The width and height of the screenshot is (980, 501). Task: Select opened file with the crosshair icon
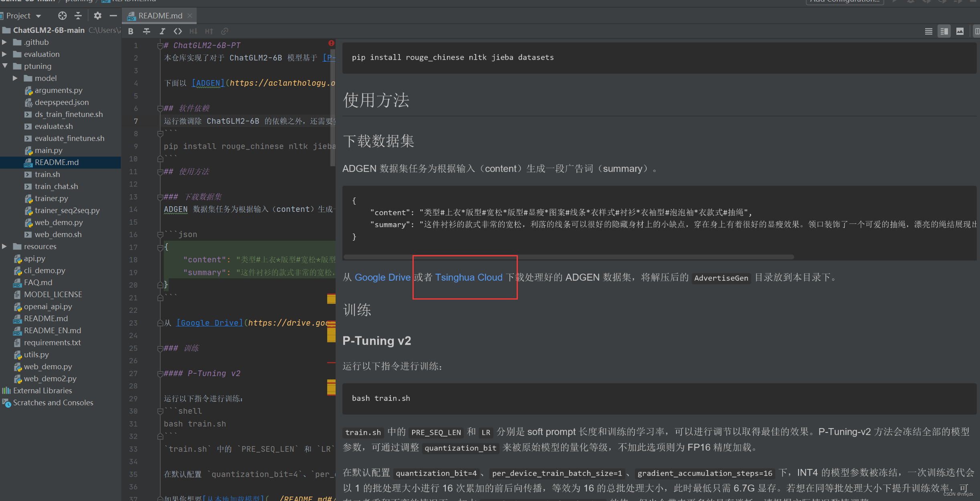coord(62,16)
